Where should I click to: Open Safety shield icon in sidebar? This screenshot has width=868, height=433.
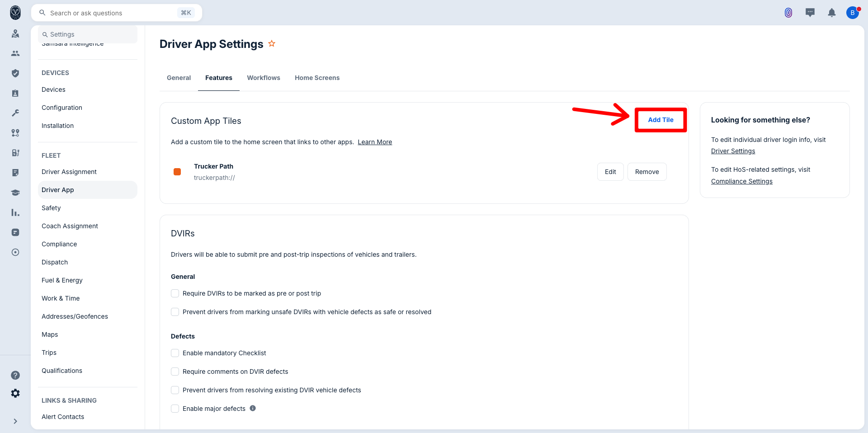click(x=15, y=73)
